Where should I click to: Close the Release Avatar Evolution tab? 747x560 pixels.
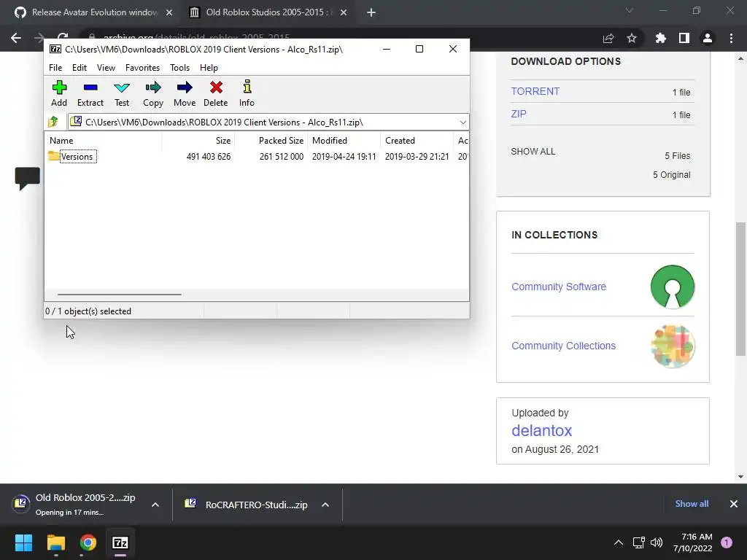pos(169,13)
